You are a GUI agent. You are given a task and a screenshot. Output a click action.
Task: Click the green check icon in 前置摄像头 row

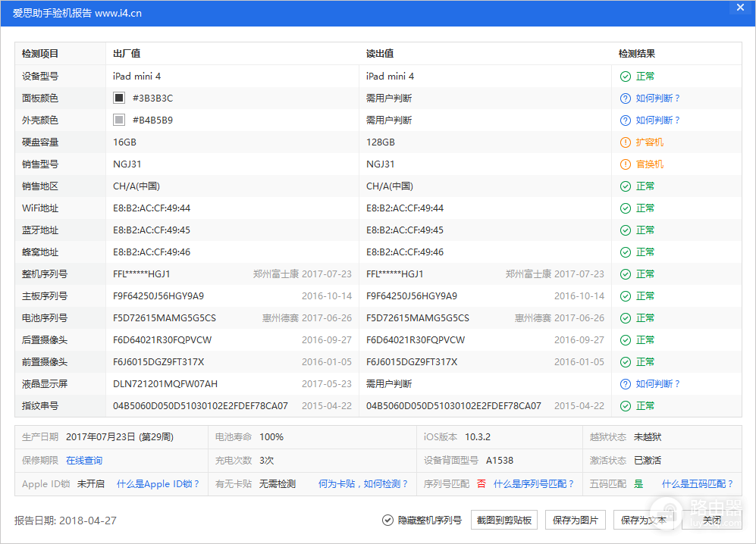point(626,362)
